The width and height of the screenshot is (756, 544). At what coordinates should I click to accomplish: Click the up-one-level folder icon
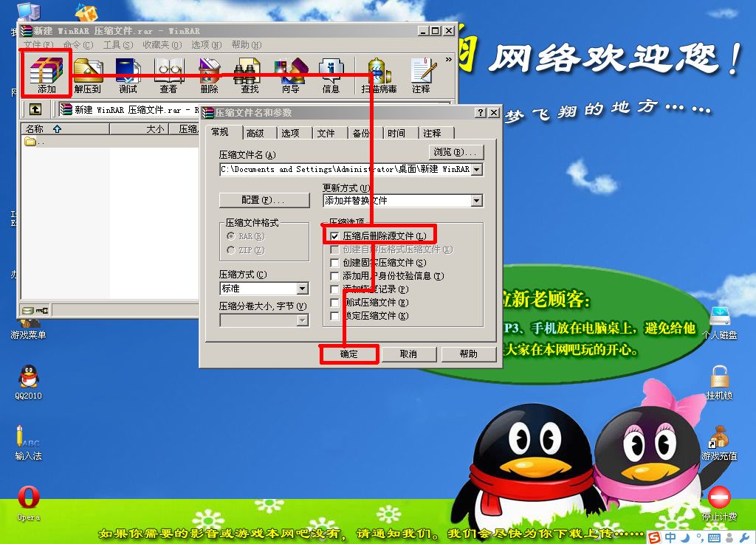click(35, 109)
